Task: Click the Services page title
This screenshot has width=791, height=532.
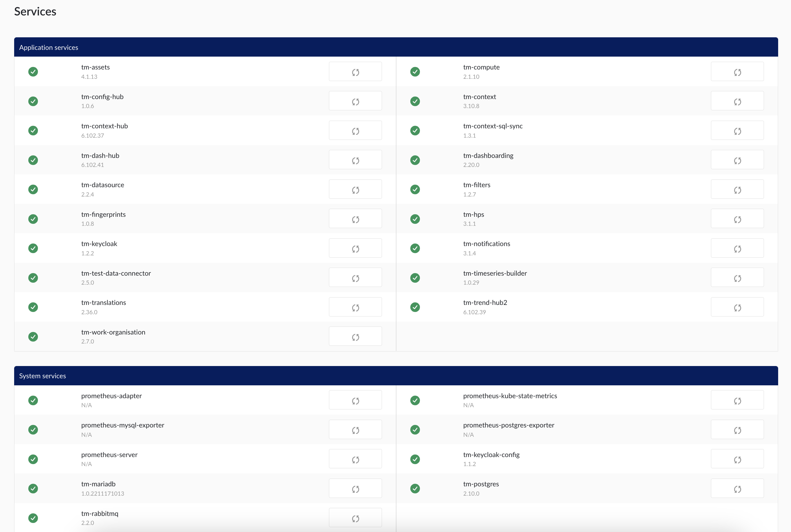Action: pyautogui.click(x=35, y=11)
